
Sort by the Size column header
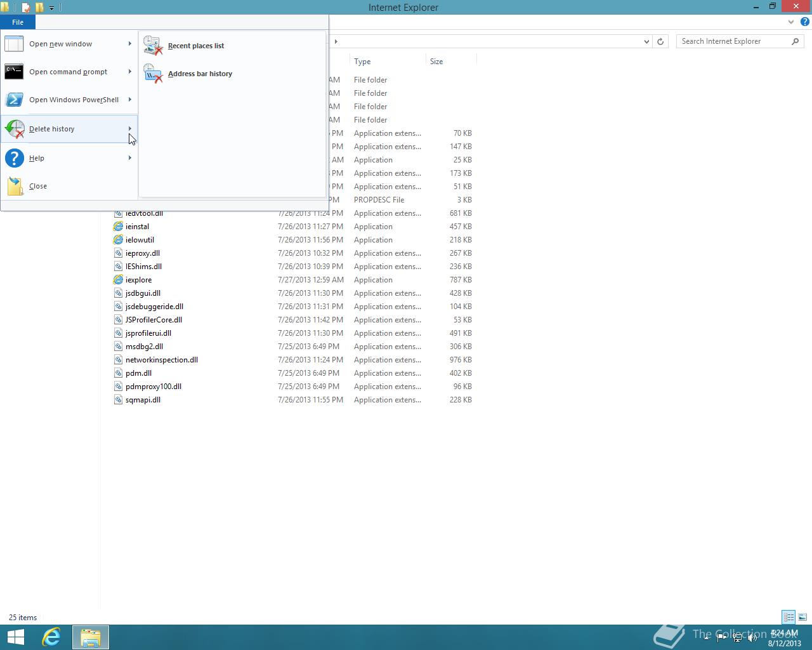click(x=451, y=62)
